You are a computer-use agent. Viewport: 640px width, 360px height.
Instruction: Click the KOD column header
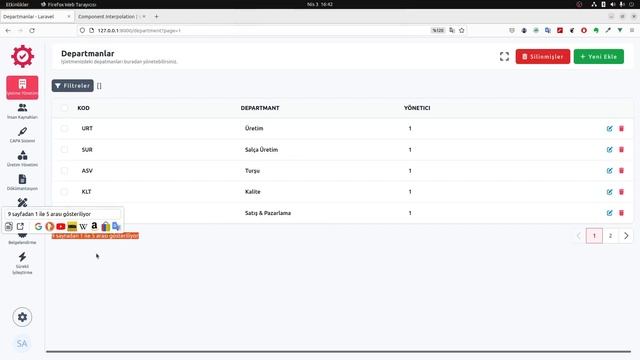[x=83, y=108]
